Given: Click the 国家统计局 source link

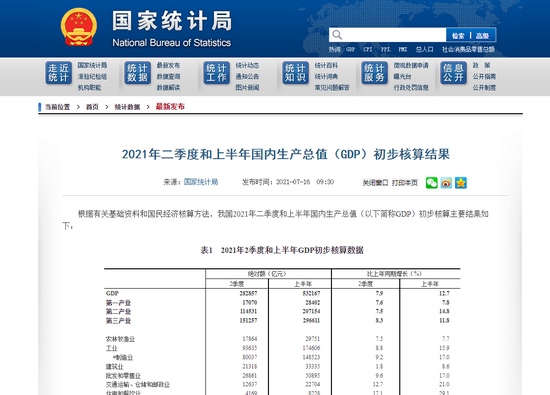Looking at the screenshot, I should [x=201, y=182].
